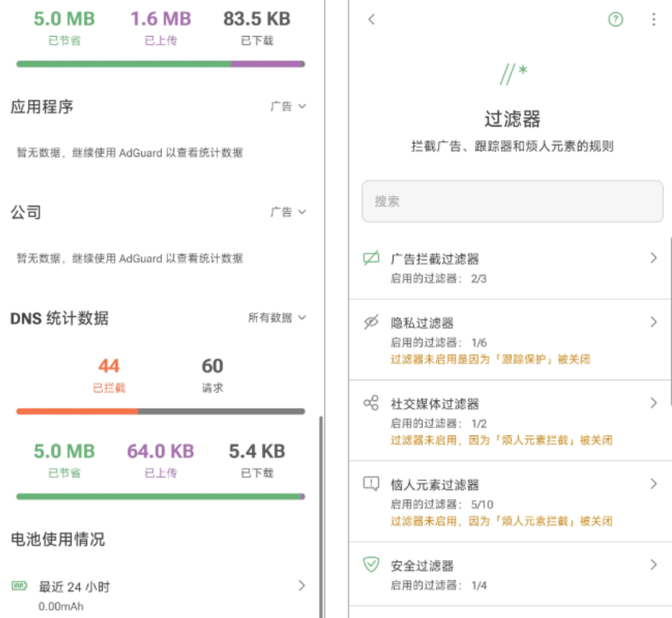
Task: Expand 隐私过滤器 chevron
Action: pos(653,322)
